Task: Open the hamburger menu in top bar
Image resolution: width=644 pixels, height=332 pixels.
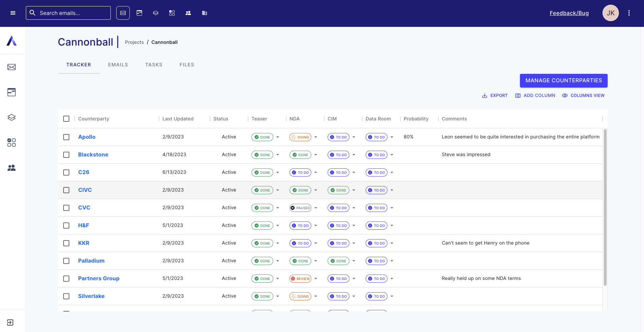Action: click(x=13, y=13)
